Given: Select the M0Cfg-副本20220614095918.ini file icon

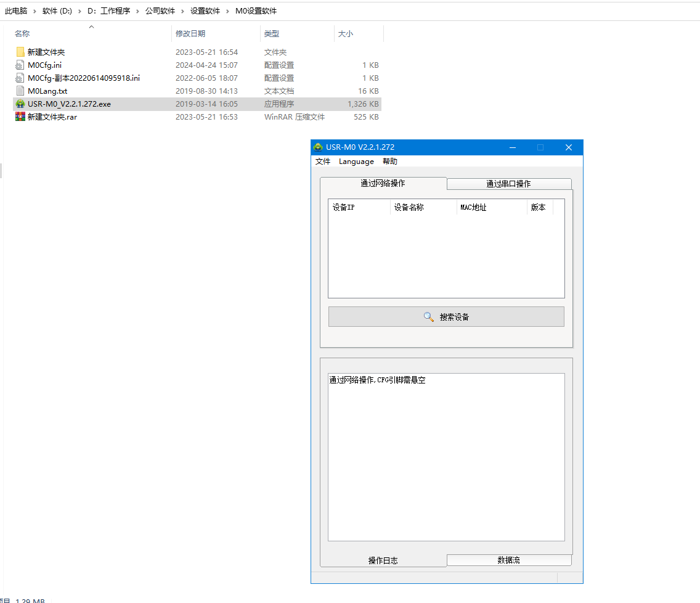Looking at the screenshot, I should point(20,78).
